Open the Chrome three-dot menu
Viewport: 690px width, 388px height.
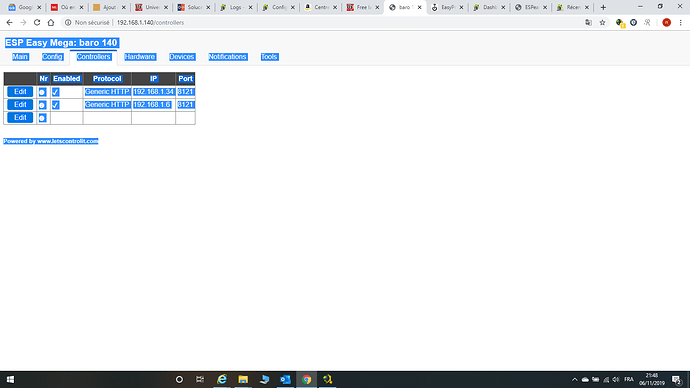coord(680,22)
